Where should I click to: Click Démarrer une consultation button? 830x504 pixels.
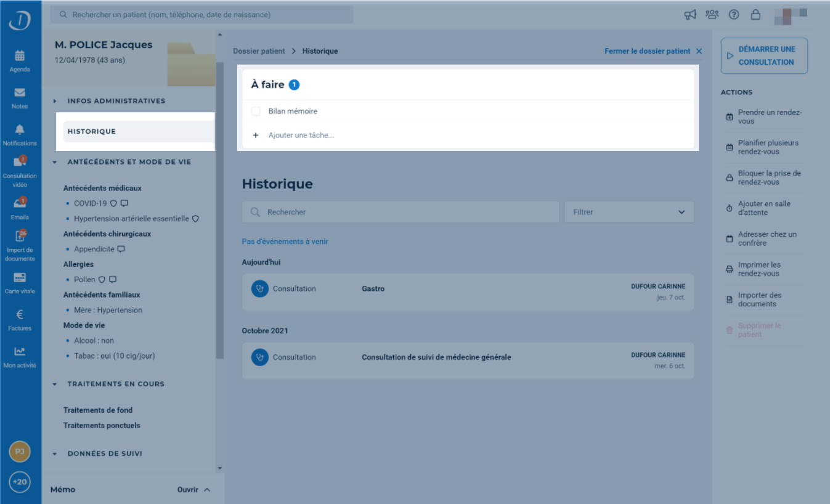pos(764,55)
